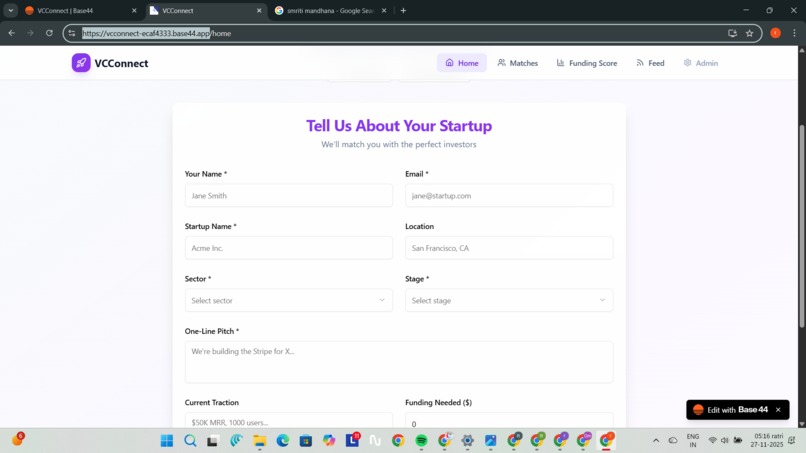
Task: Click the 'Sector *' field label
Action: pos(198,279)
